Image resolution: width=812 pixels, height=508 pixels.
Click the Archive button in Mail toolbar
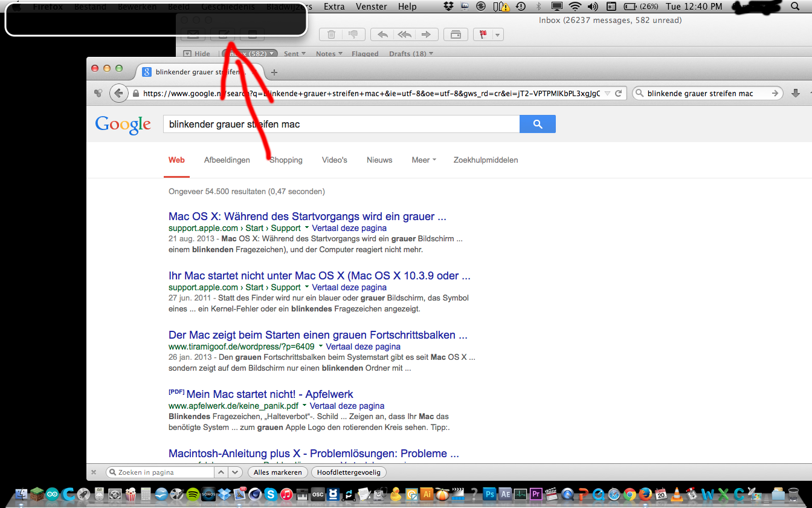pyautogui.click(x=455, y=34)
